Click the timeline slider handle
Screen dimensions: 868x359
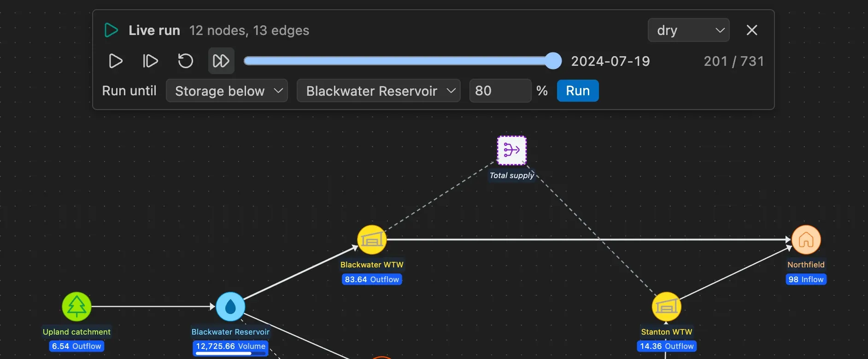point(553,61)
